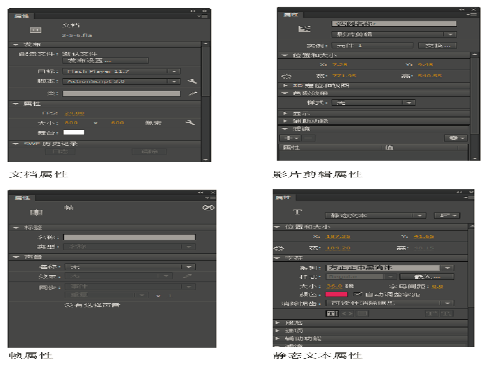Viewport: 493px width, 369px height.
Task: Click the edit pencil icon beside the class field
Action: click(193, 94)
